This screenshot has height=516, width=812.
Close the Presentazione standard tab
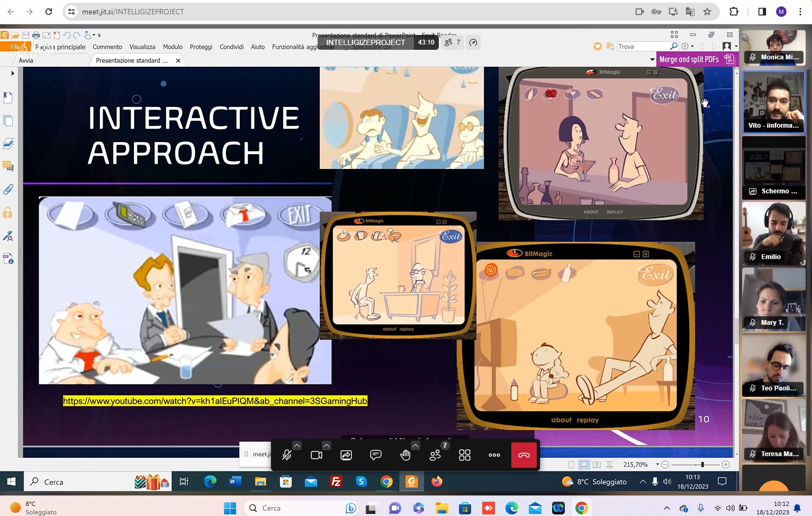178,60
